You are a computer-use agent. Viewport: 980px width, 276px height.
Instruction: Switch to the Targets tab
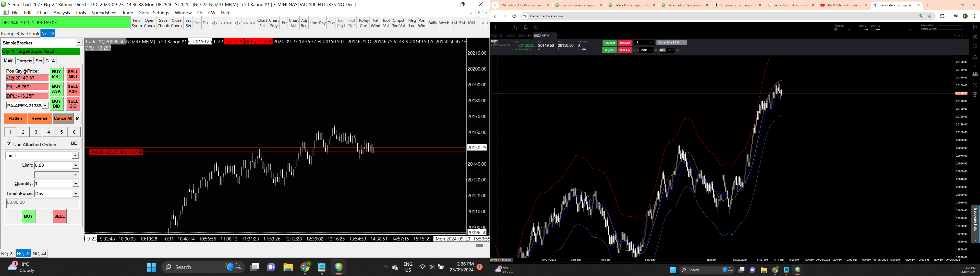24,61
